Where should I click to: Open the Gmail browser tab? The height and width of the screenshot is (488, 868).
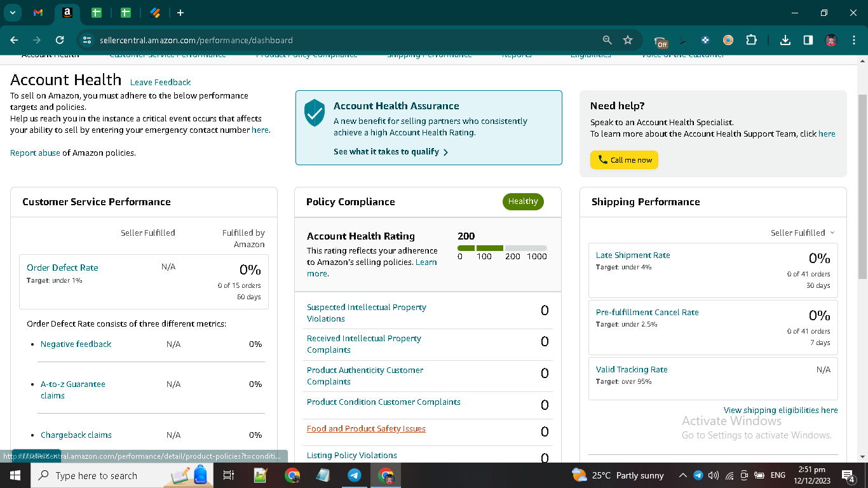coord(38,13)
